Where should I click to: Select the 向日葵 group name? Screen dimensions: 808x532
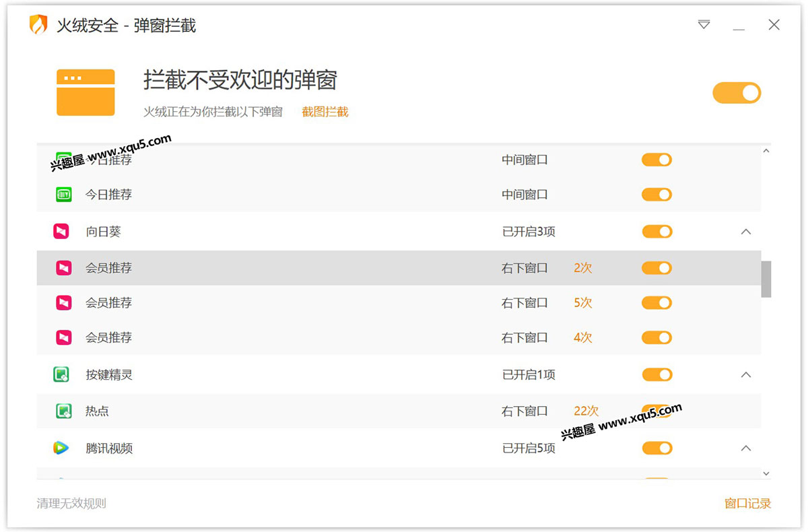103,232
